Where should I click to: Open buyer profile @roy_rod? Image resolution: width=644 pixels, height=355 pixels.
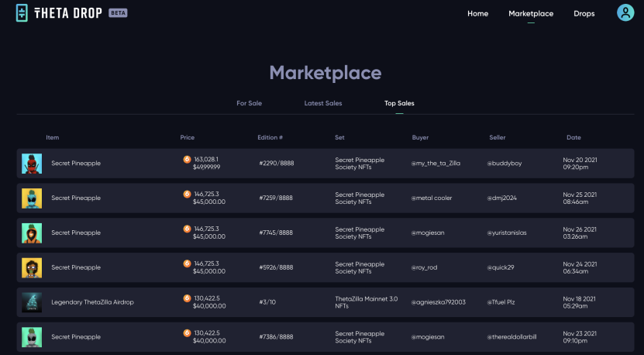[424, 267]
